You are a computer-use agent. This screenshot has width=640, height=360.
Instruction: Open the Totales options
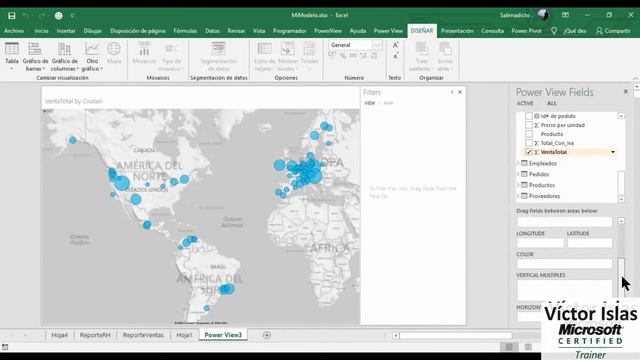tap(309, 56)
